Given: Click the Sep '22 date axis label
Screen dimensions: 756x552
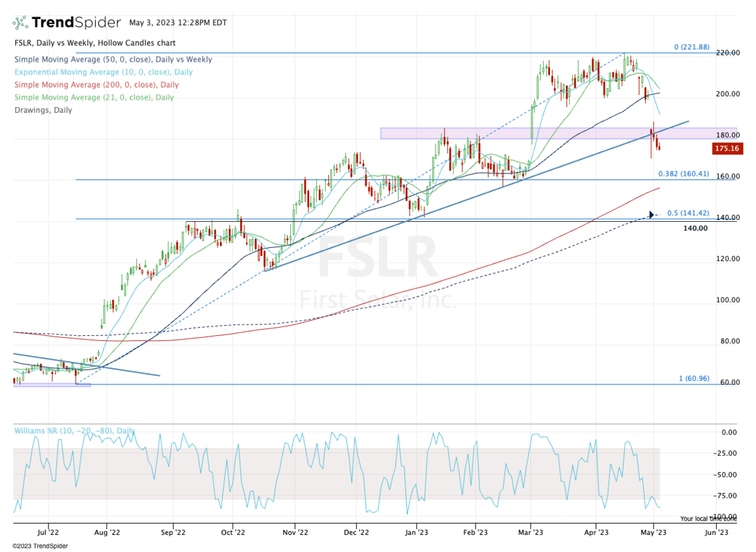Looking at the screenshot, I should pos(173,532).
